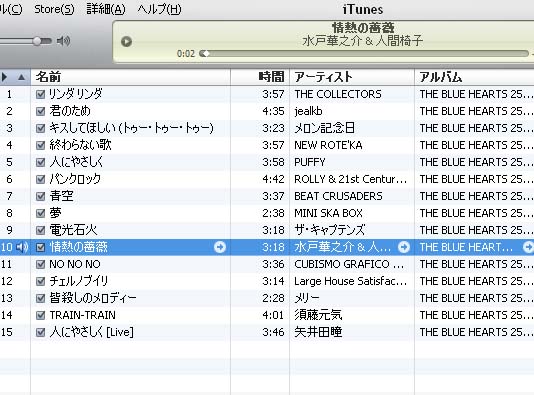
Task: Click artist MINI SKA BOX
Action: tap(328, 214)
